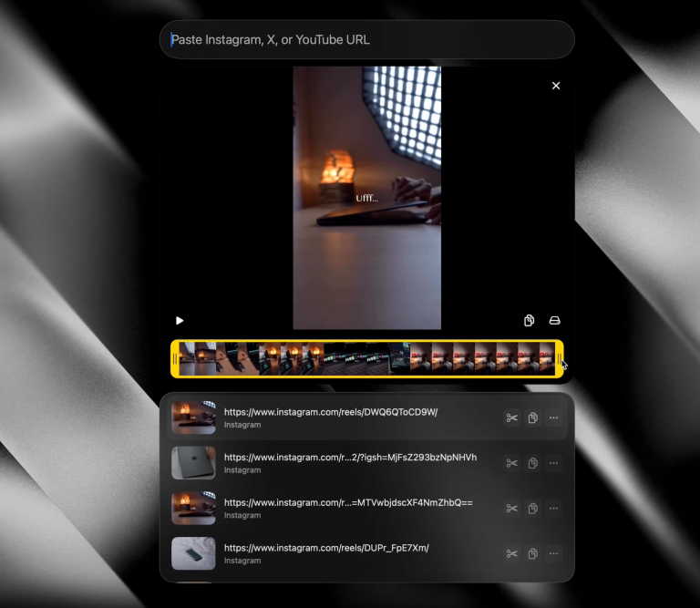This screenshot has width=700, height=608.
Task: Select the https://www.instagram.com/reels/DWQ6QToCD9W/ link
Action: [x=331, y=412]
